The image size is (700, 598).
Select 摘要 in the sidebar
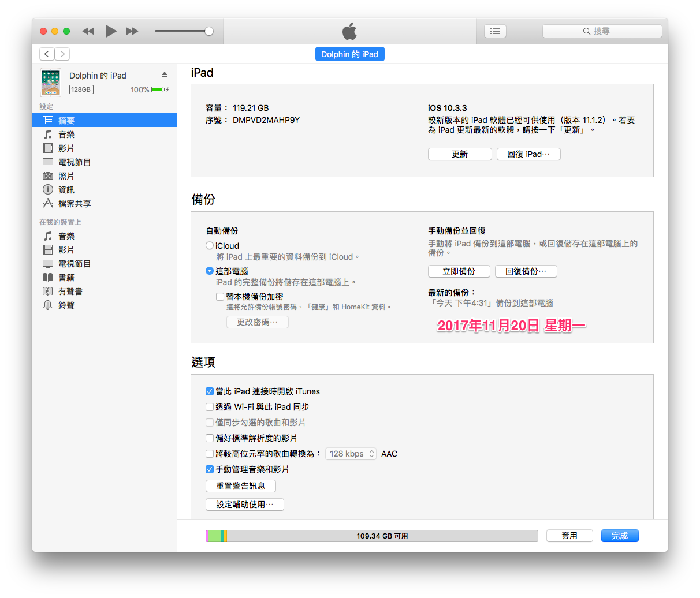coord(66,120)
